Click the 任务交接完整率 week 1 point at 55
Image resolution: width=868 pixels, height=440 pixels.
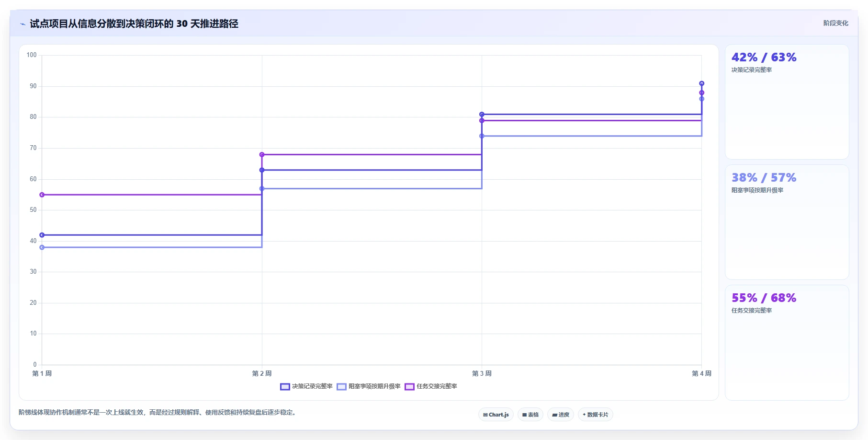(x=42, y=195)
